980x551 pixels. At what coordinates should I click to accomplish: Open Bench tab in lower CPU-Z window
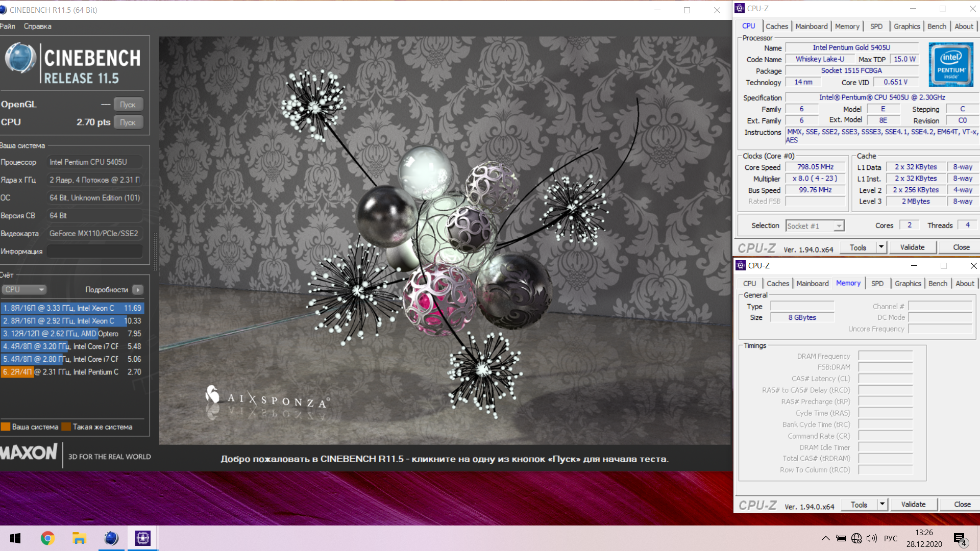pos(938,284)
